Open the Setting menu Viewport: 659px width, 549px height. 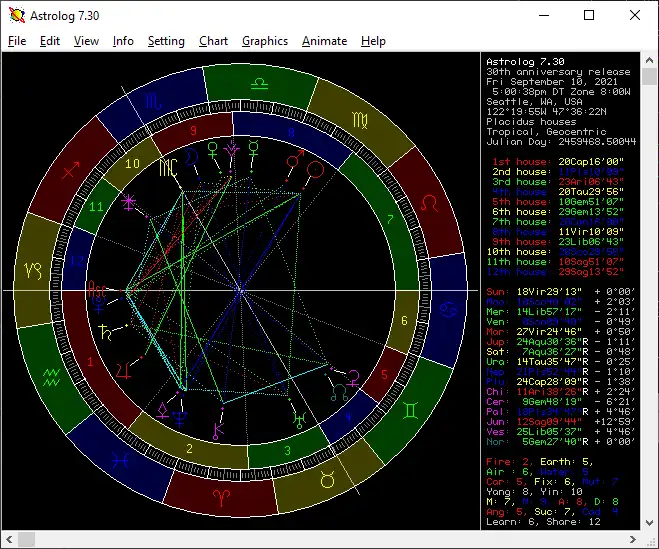pyautogui.click(x=166, y=41)
